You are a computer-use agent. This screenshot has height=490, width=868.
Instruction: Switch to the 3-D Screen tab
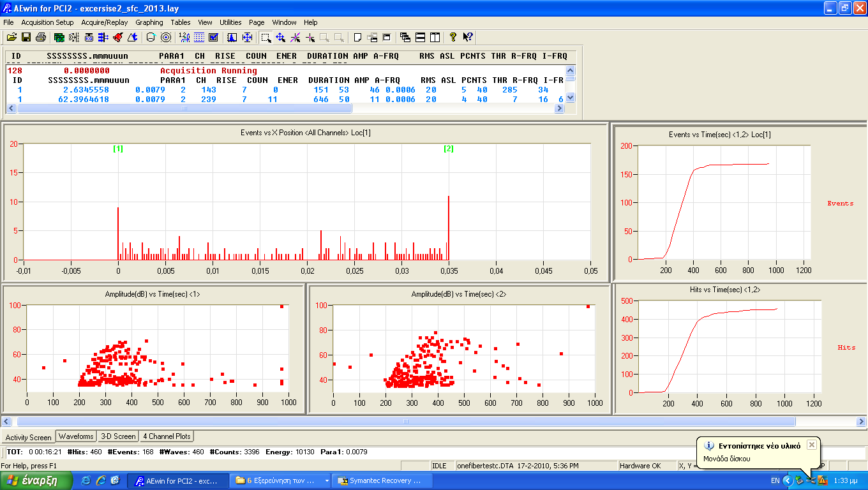[x=118, y=436]
